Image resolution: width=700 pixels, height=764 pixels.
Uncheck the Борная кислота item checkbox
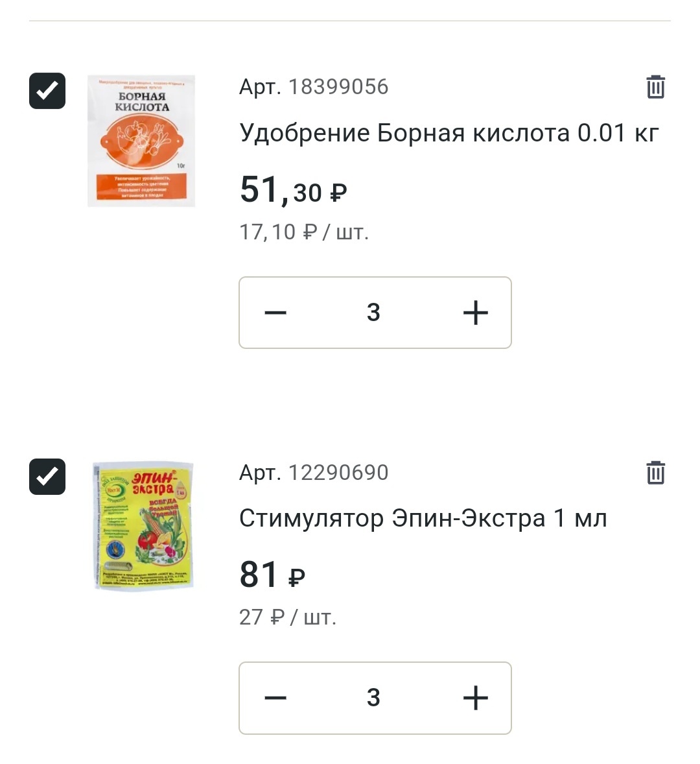click(47, 91)
